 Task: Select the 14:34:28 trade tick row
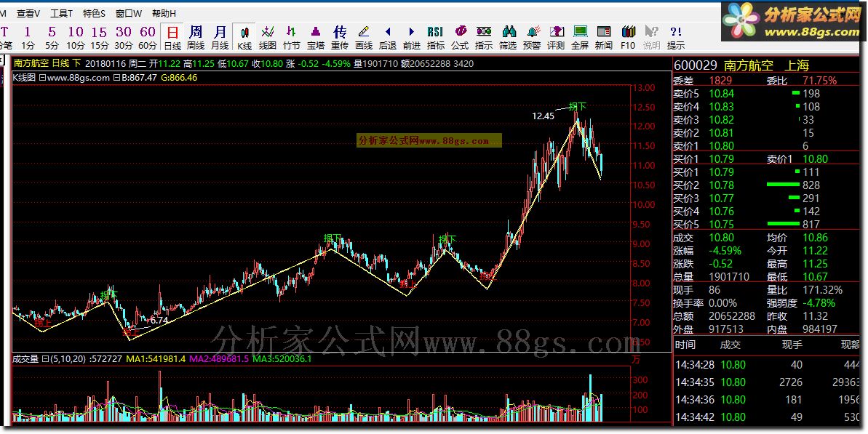(768, 365)
